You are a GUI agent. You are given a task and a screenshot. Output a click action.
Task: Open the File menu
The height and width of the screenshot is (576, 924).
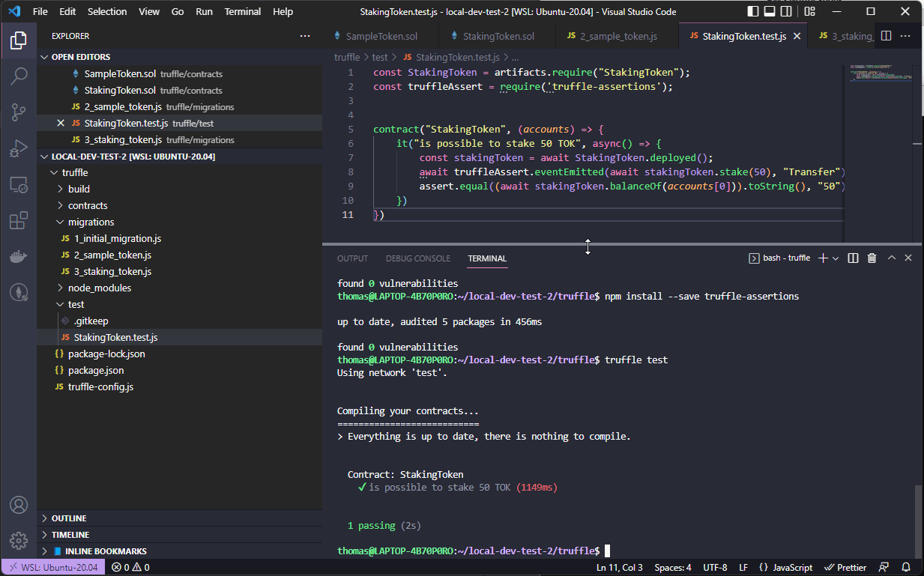40,11
